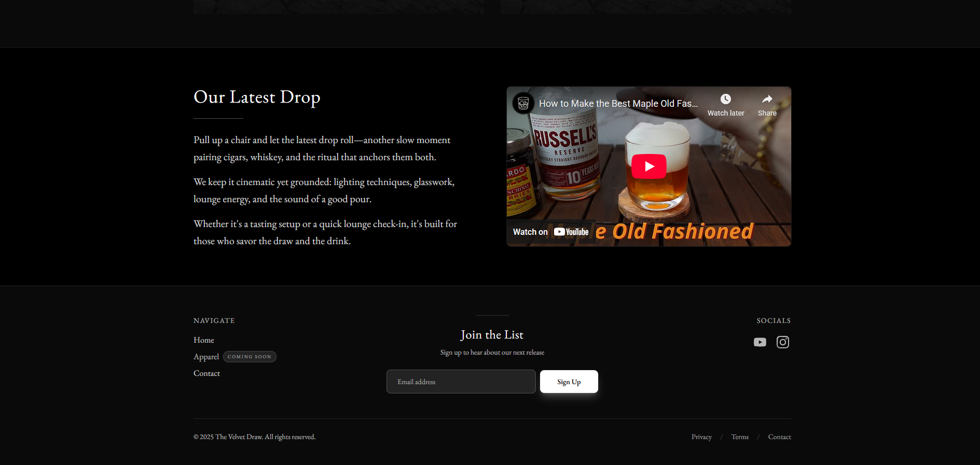Open the Instagram icon under Socials
Screen dimensions: 980x465
tap(782, 342)
